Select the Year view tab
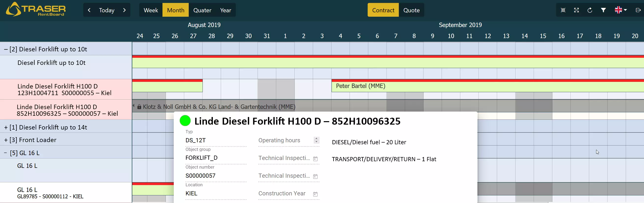 coord(225,10)
